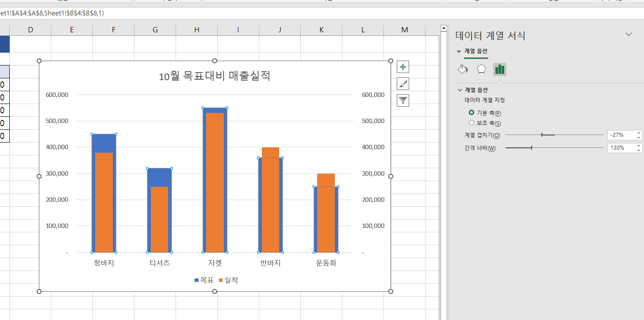
Task: Click the vertical scrollbar up arrow
Action: coord(444,28)
